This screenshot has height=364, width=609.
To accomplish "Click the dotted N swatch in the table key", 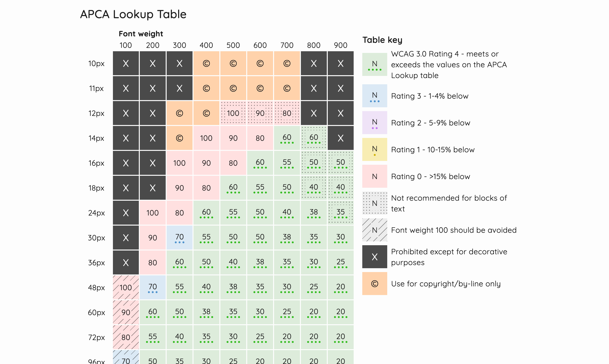I will tap(375, 203).
